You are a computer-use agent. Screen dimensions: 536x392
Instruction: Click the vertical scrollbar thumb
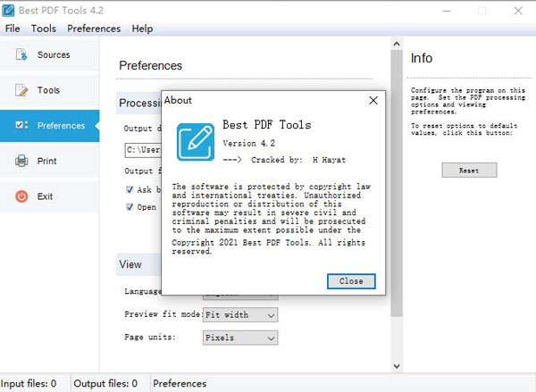click(x=397, y=184)
